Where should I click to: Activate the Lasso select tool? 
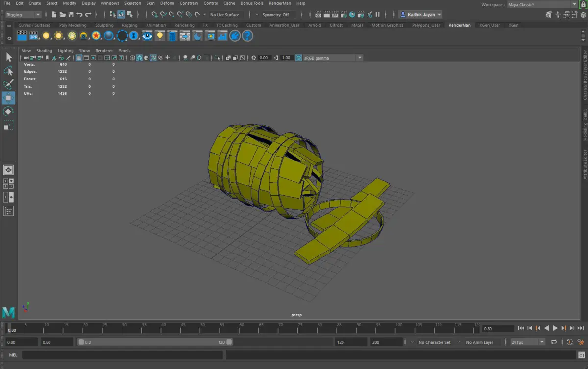[9, 71]
